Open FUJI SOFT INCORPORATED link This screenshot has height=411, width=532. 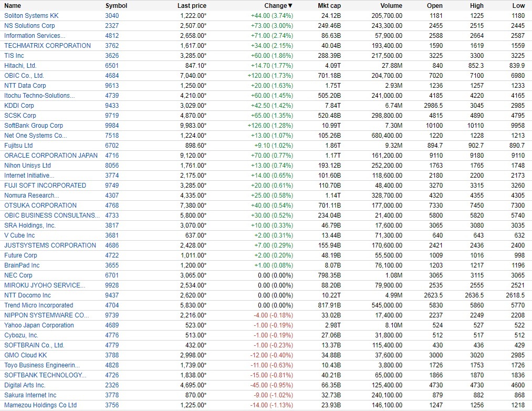tap(45, 186)
